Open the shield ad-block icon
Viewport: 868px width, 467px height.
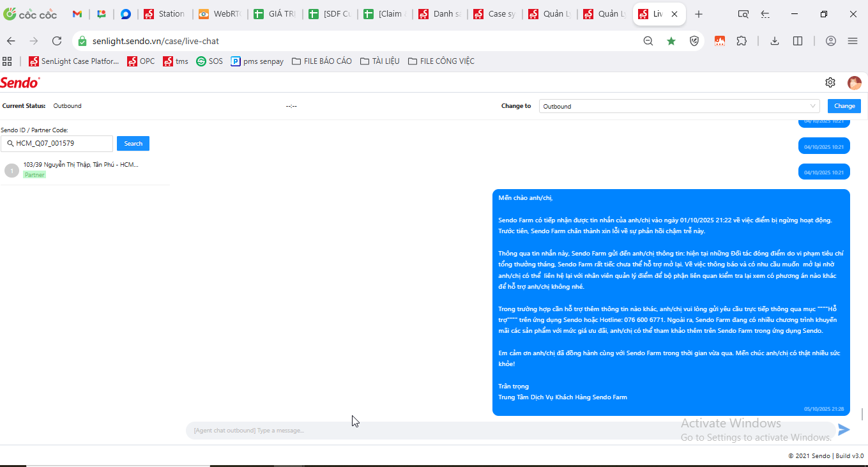click(x=694, y=41)
